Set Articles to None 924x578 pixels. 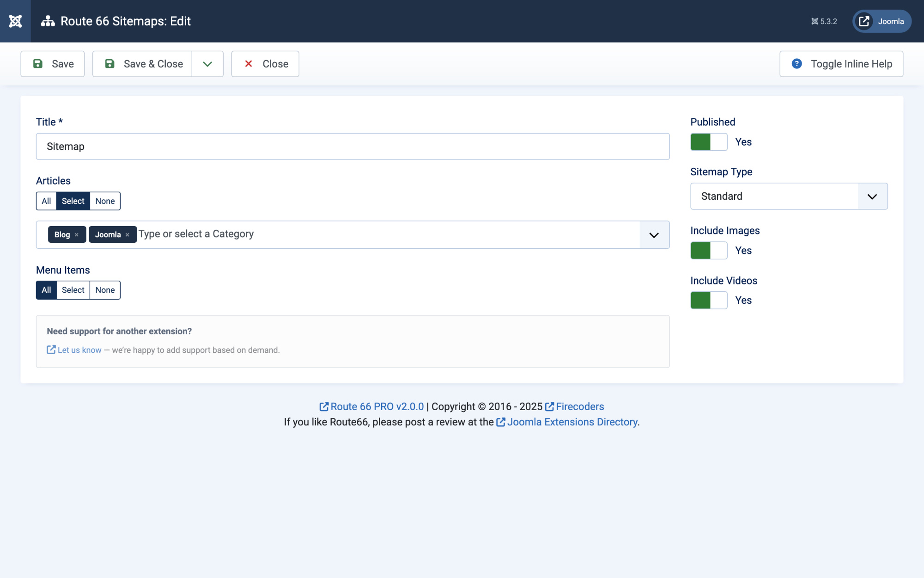[x=105, y=201]
